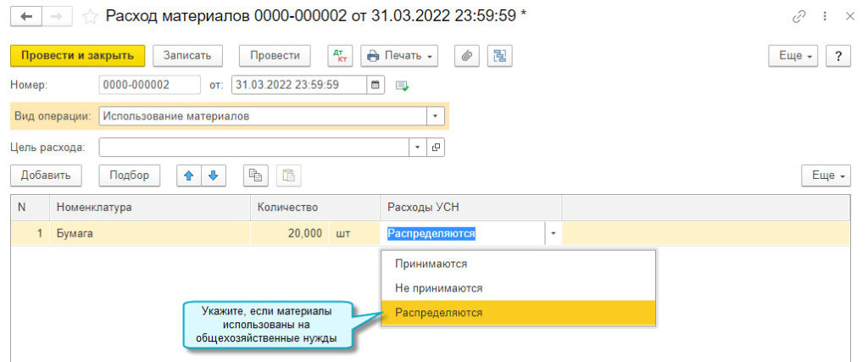This screenshot has width=868, height=362.
Task: Expand Цель расхода dropdown arrow
Action: 417,148
